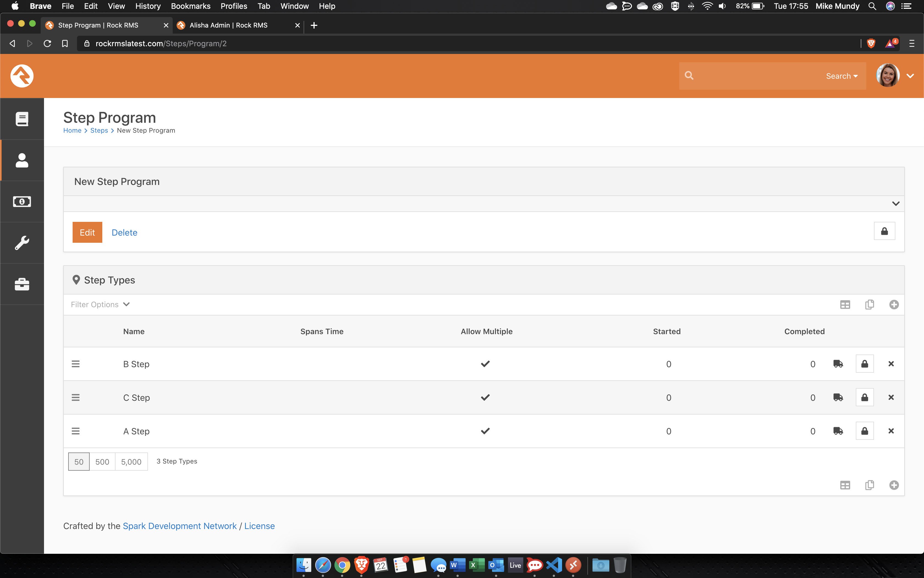Select page size 5,000
Image resolution: width=924 pixels, height=578 pixels.
point(131,462)
